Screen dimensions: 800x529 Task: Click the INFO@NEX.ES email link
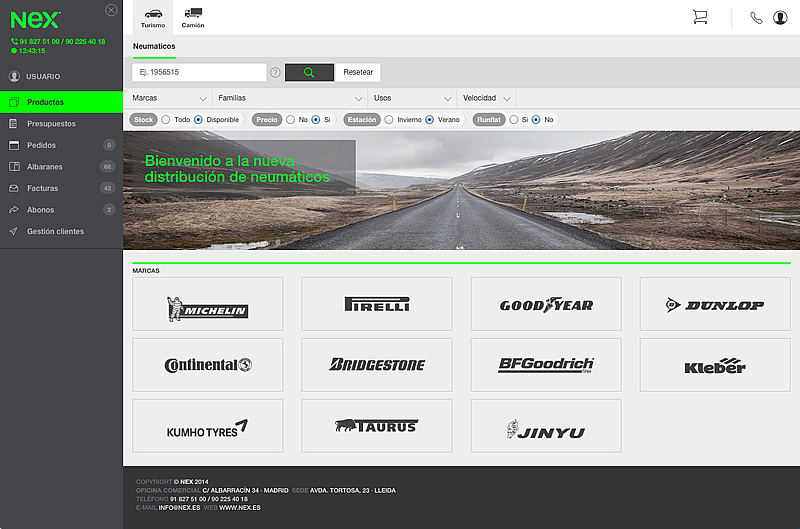[x=179, y=508]
